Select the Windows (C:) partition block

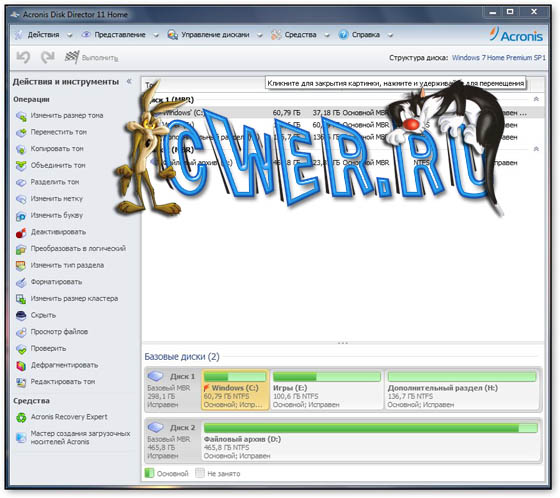(x=235, y=390)
